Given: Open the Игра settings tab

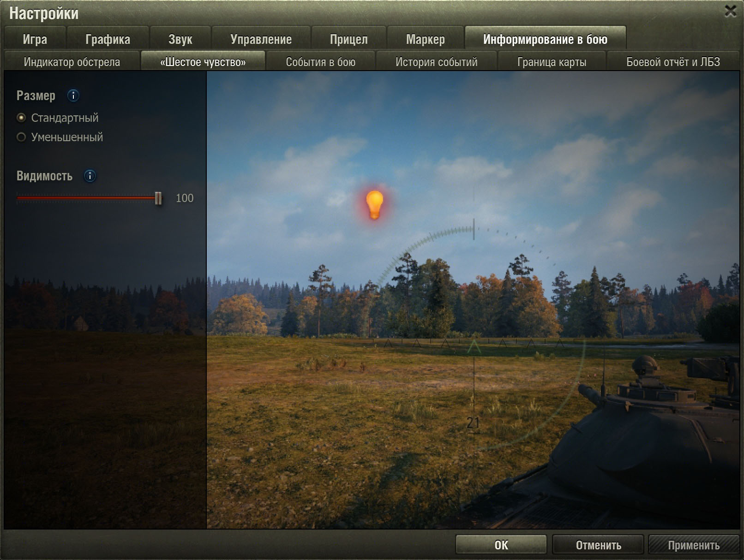Looking at the screenshot, I should tap(35, 40).
